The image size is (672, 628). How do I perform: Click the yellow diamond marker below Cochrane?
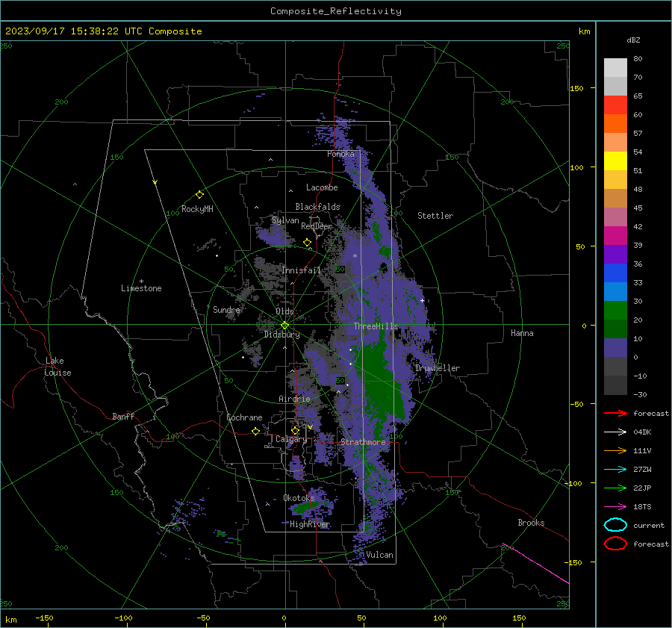tap(255, 431)
